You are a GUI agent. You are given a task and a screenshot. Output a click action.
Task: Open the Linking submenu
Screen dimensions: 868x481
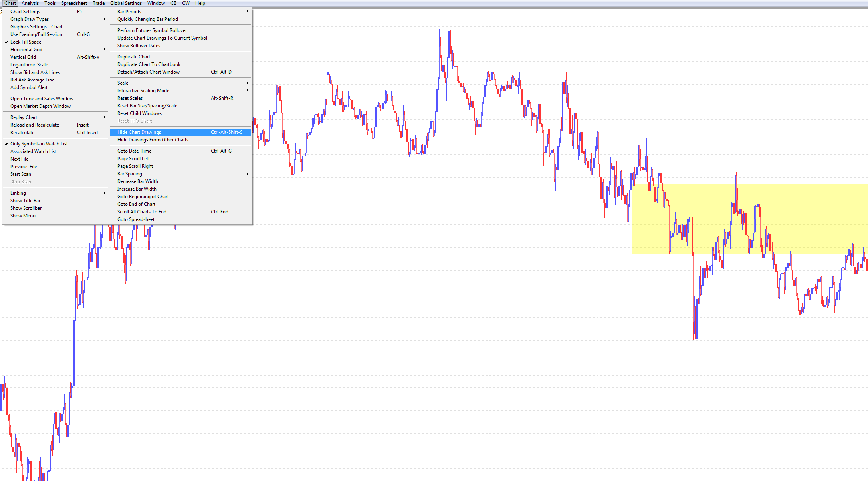click(18, 193)
